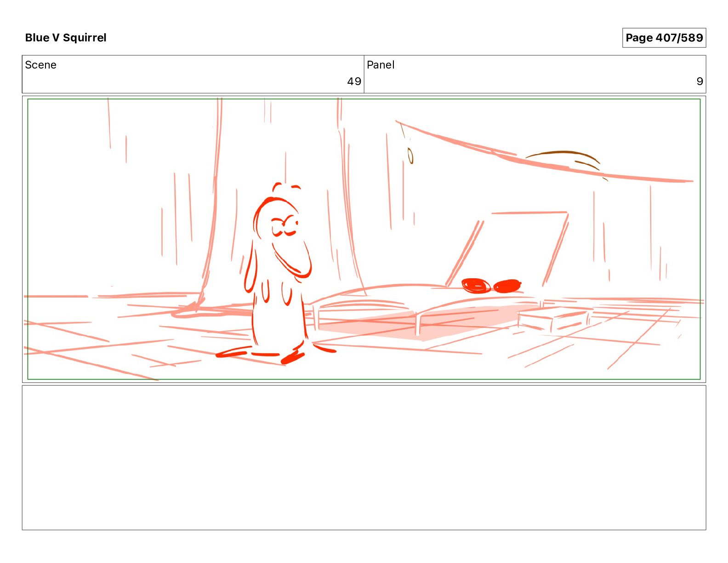
Task: Click the 'Blue V Squirrel' project title
Action: coord(66,38)
